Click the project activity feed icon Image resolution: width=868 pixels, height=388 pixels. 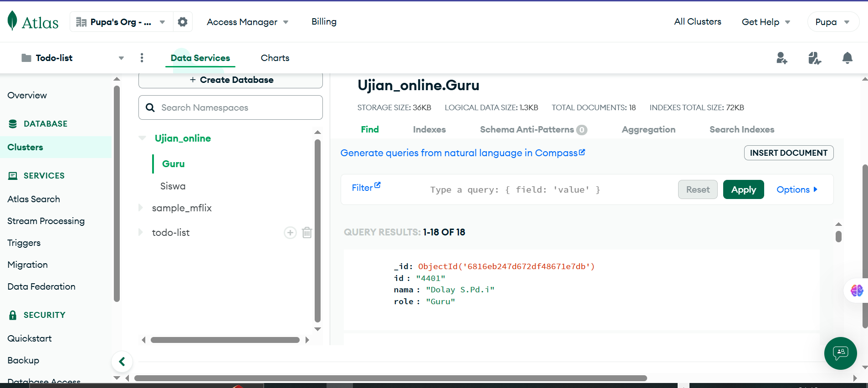point(814,58)
